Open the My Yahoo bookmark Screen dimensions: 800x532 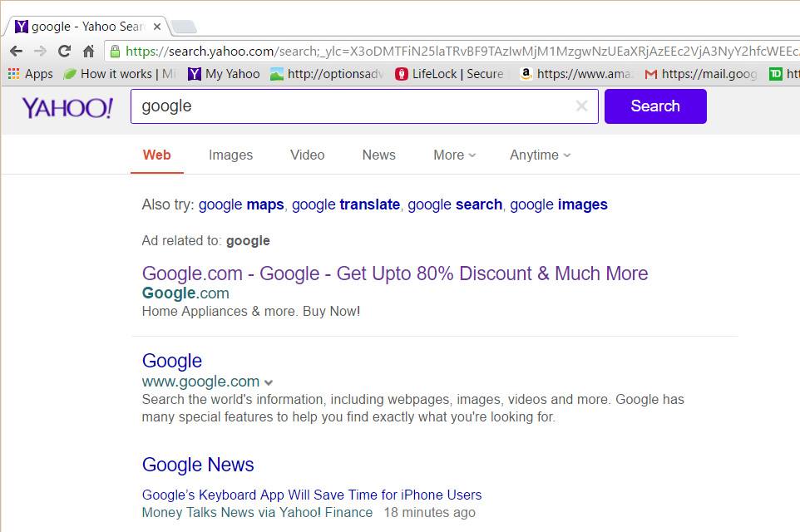coord(224,74)
